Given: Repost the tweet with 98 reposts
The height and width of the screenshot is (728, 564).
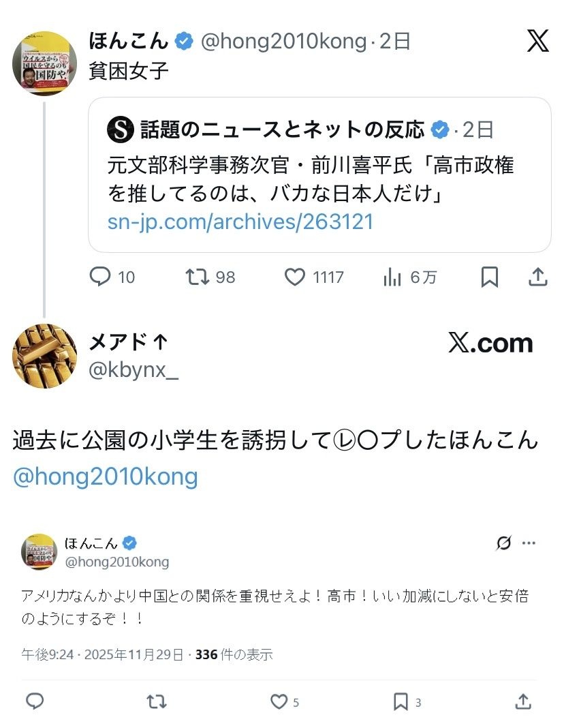Looking at the screenshot, I should [x=197, y=277].
